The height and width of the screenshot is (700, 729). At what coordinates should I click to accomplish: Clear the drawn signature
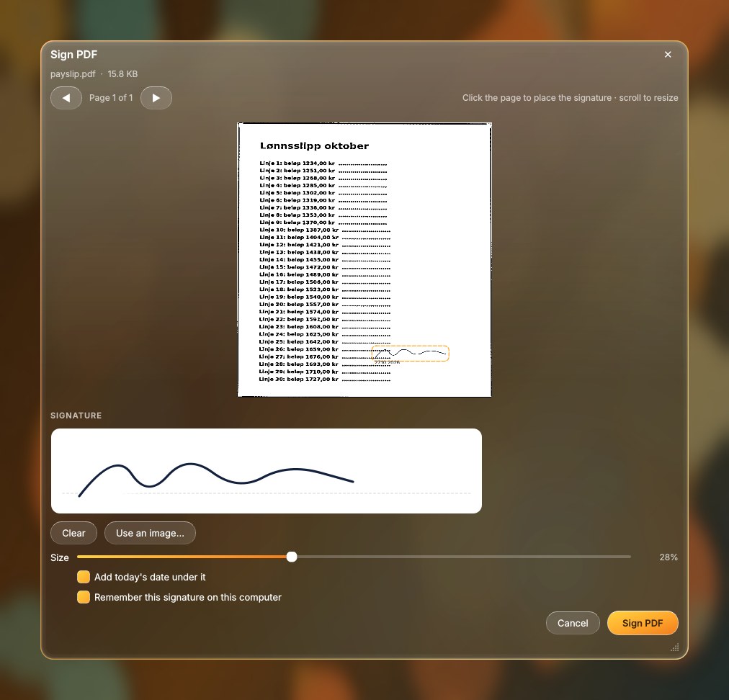coord(73,533)
